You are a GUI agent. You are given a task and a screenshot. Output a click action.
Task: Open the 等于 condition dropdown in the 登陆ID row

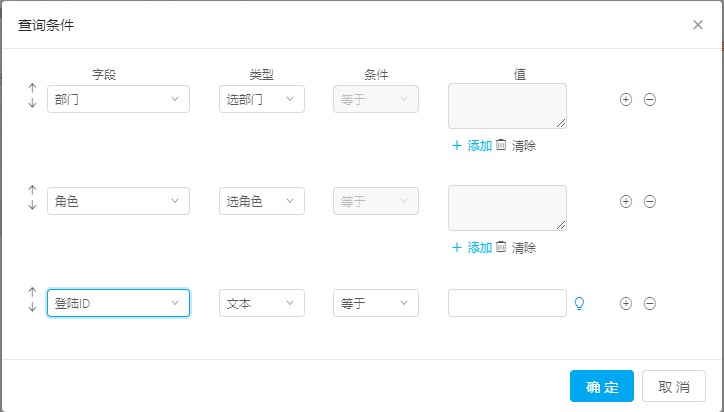(x=375, y=303)
